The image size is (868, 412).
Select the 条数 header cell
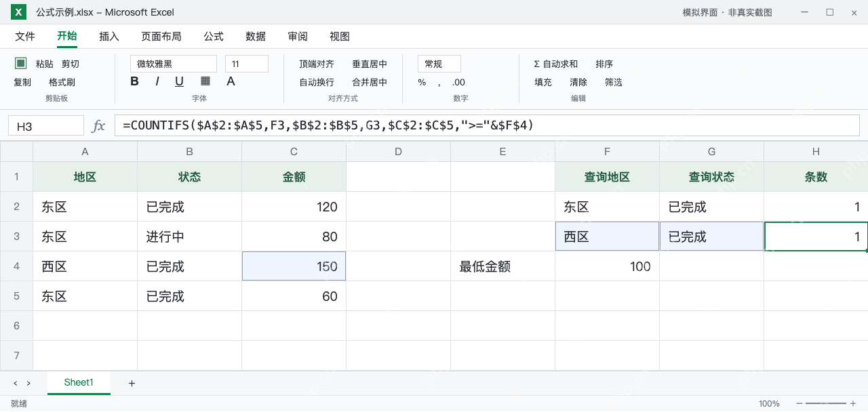click(816, 177)
